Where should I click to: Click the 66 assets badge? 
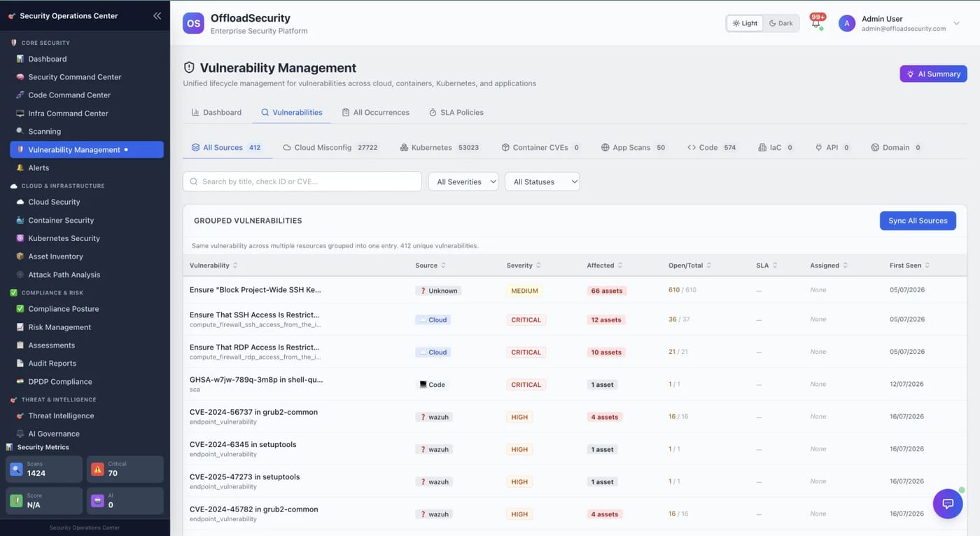pyautogui.click(x=606, y=291)
